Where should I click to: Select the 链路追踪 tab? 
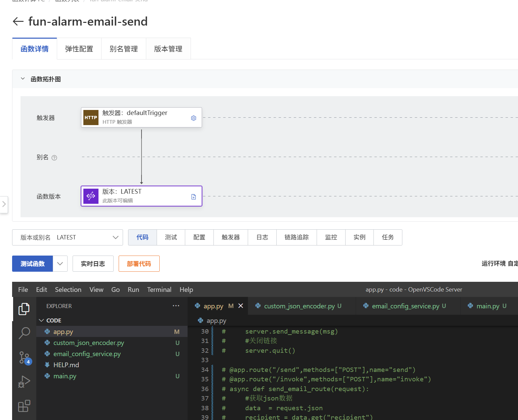[x=297, y=237]
